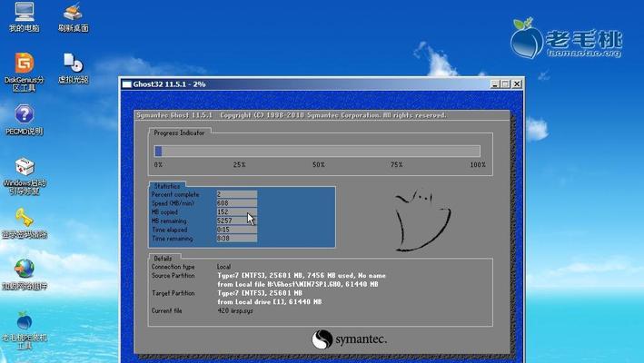Screen dimensions: 644x363
Task: Click the Ghost progress indicator bar
Action: click(317, 151)
